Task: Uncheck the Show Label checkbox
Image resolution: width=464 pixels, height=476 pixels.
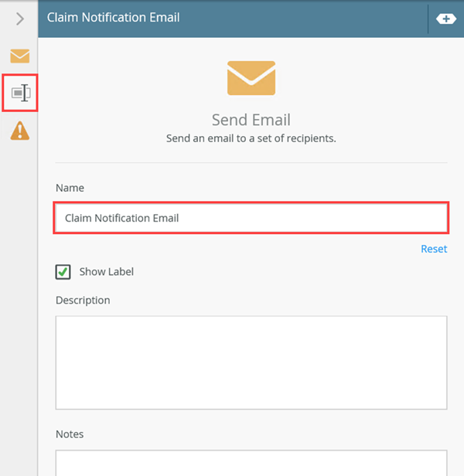Action: coord(63,272)
